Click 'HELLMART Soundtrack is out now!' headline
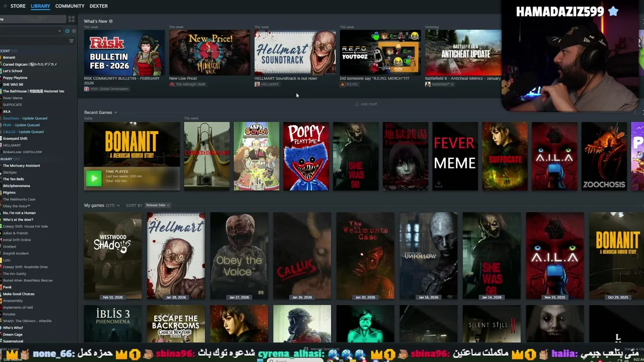This screenshot has width=644, height=362. (x=286, y=78)
